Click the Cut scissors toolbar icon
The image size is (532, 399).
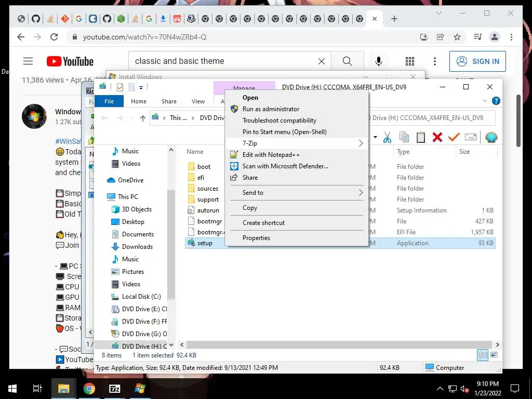pos(387,137)
